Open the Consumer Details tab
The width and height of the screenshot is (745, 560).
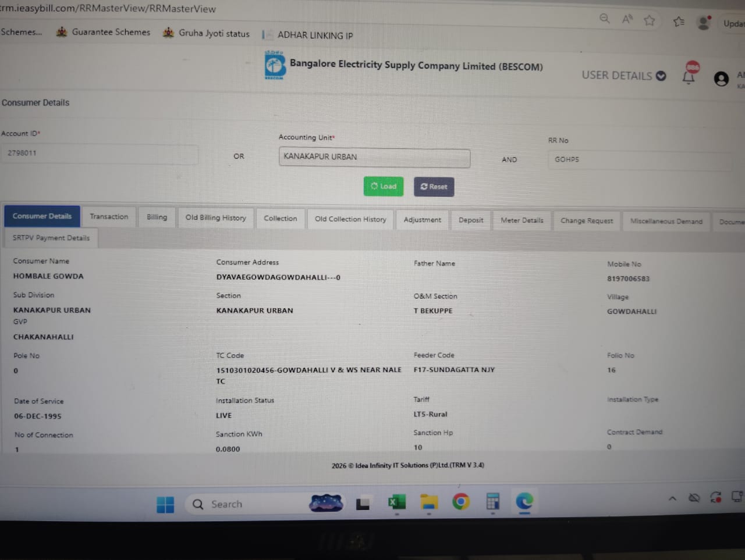[42, 216]
